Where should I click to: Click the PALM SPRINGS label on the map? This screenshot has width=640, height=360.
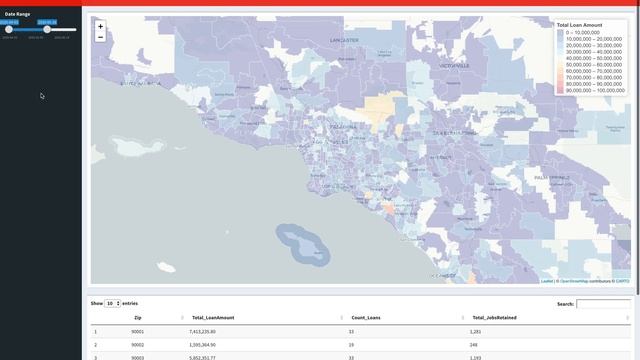click(552, 178)
